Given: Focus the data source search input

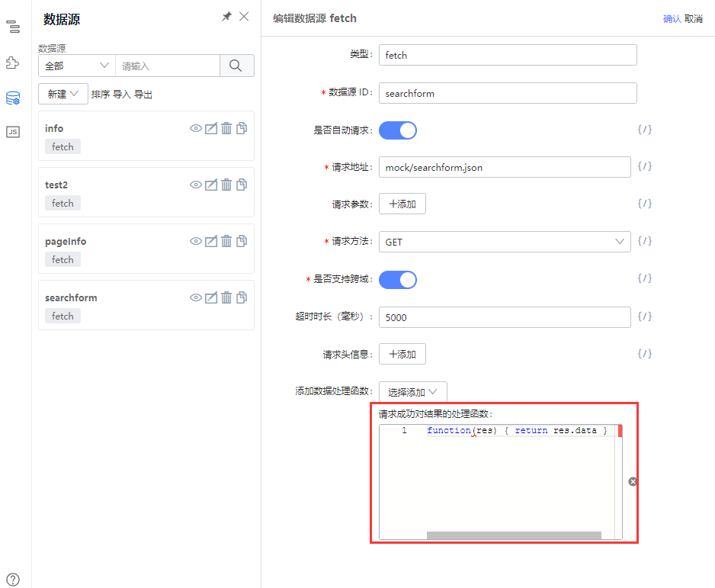Looking at the screenshot, I should [168, 66].
